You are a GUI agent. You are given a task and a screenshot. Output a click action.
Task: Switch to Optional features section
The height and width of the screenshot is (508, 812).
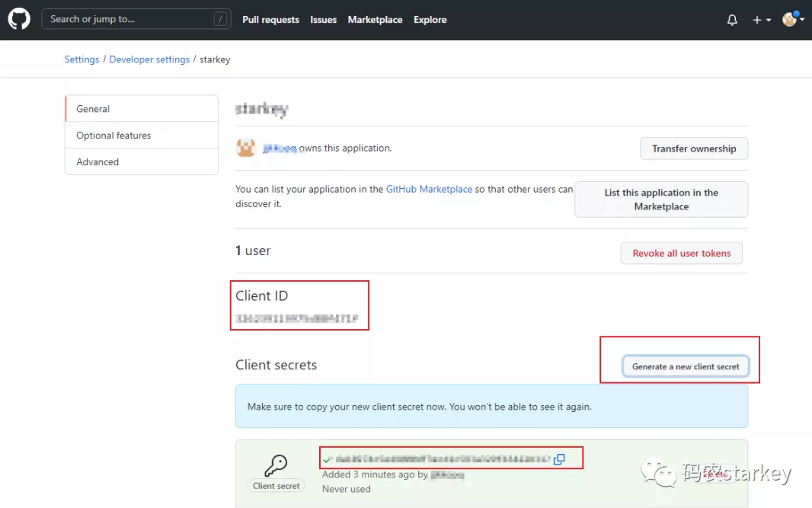point(113,136)
